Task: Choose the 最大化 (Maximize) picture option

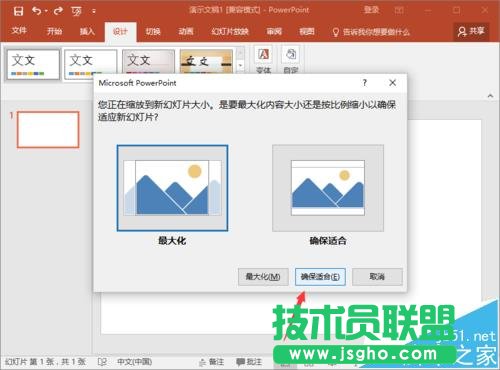Action: (172, 188)
